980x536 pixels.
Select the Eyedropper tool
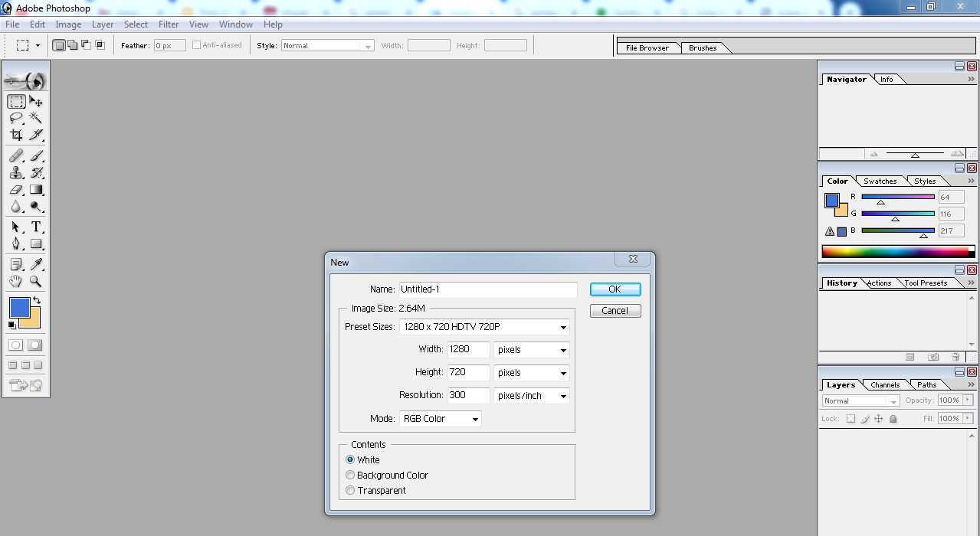coord(36,265)
